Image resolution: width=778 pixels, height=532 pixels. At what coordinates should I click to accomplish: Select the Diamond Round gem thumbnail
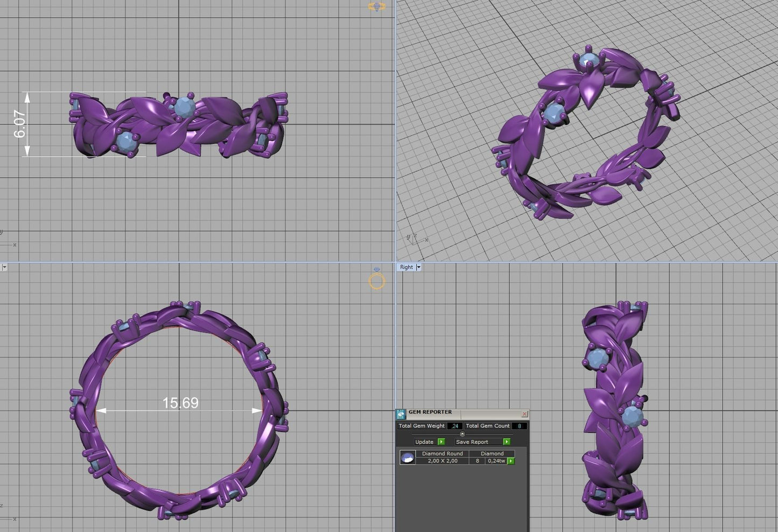[408, 458]
